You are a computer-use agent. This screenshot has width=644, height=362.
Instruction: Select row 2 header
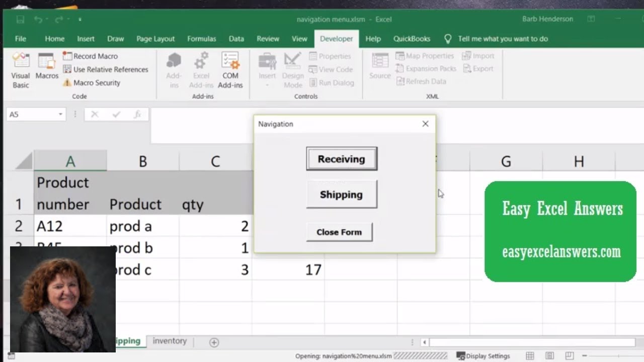coord(19,226)
